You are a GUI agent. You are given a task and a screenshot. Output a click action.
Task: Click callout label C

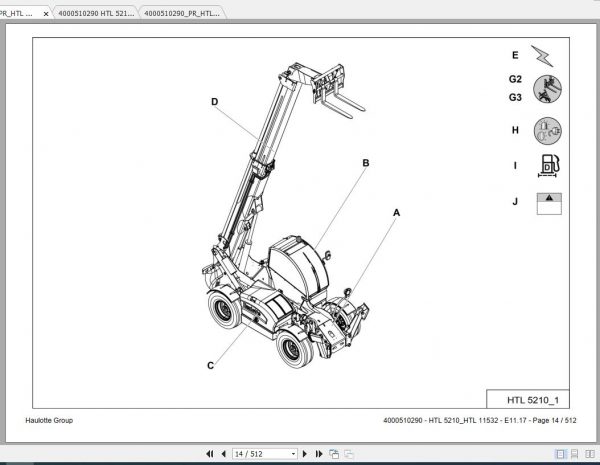point(210,365)
